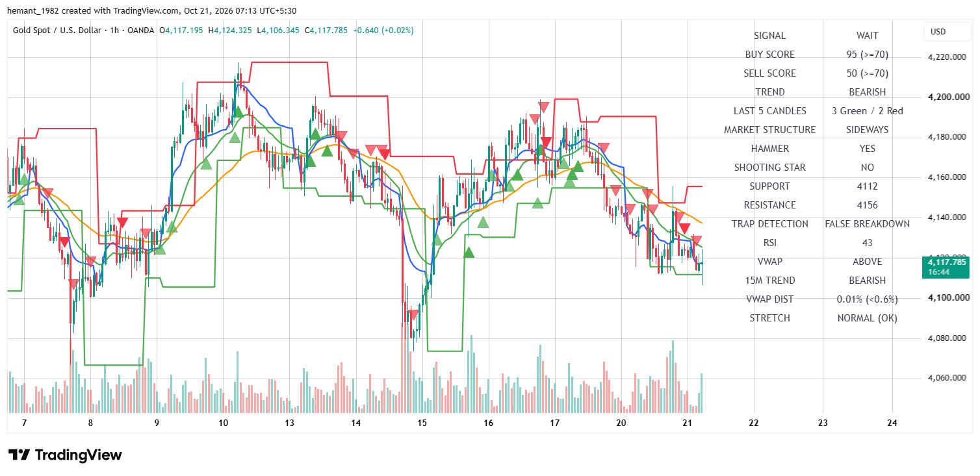The image size is (980, 476).
Task: Click the TradingView logo at bottom left
Action: [x=65, y=455]
